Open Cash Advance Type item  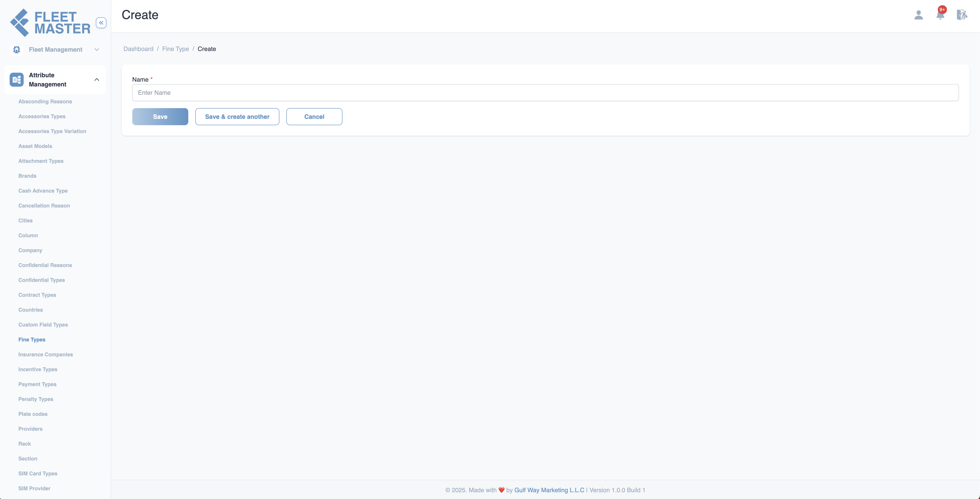(43, 191)
